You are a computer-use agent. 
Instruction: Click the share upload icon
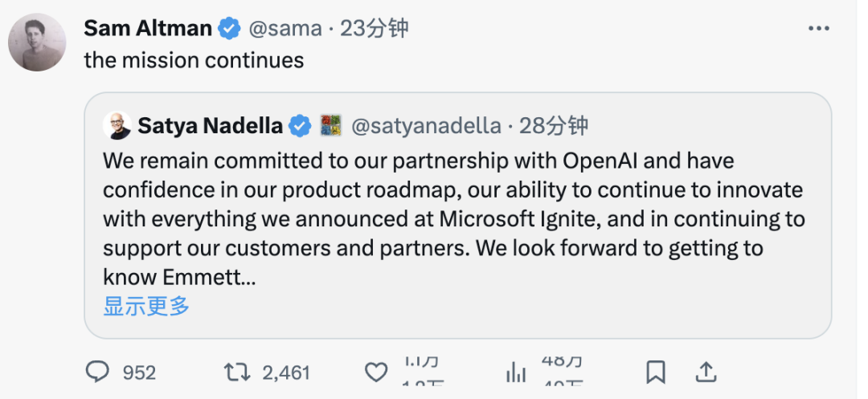coord(705,373)
